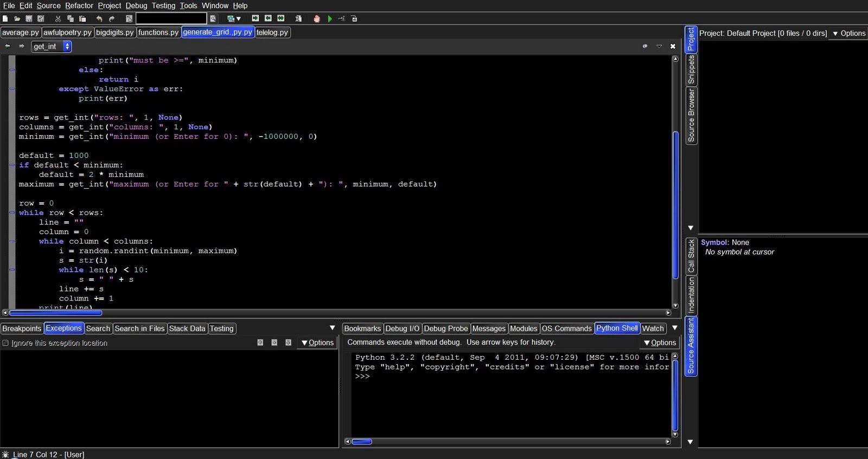The image size is (868, 459).
Task: Go forward with editor history right arrow
Action: [x=22, y=46]
